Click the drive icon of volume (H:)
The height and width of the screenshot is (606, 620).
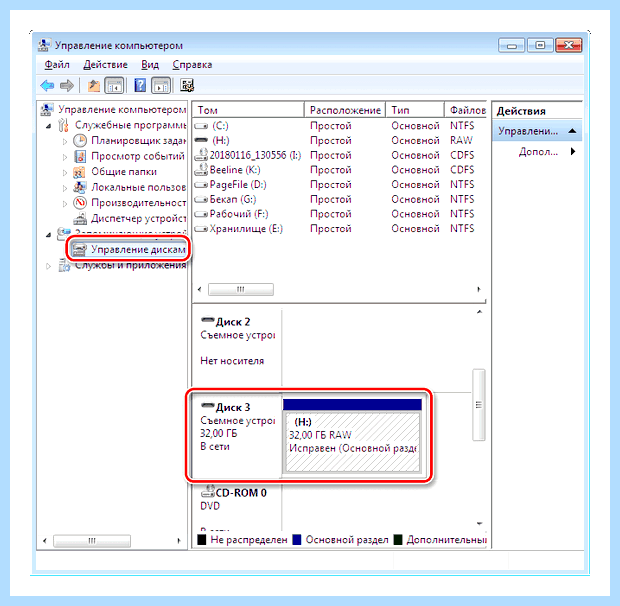click(x=201, y=140)
